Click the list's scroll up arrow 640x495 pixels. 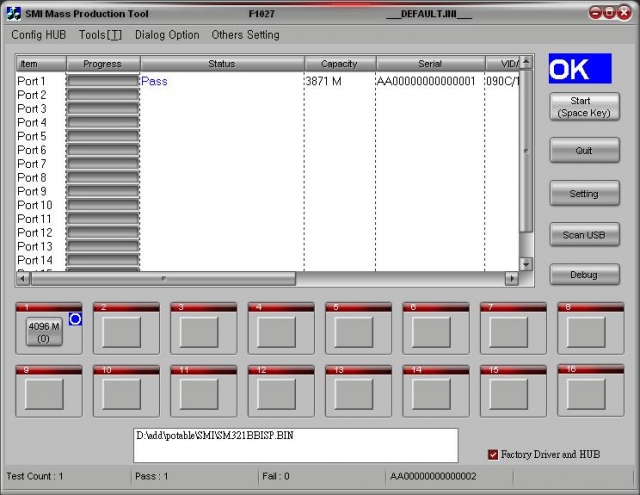526,62
